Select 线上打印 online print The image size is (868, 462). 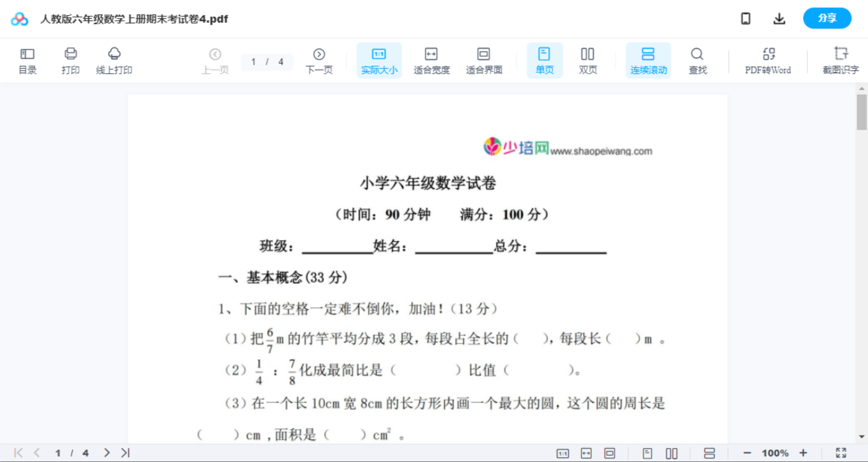tap(114, 60)
